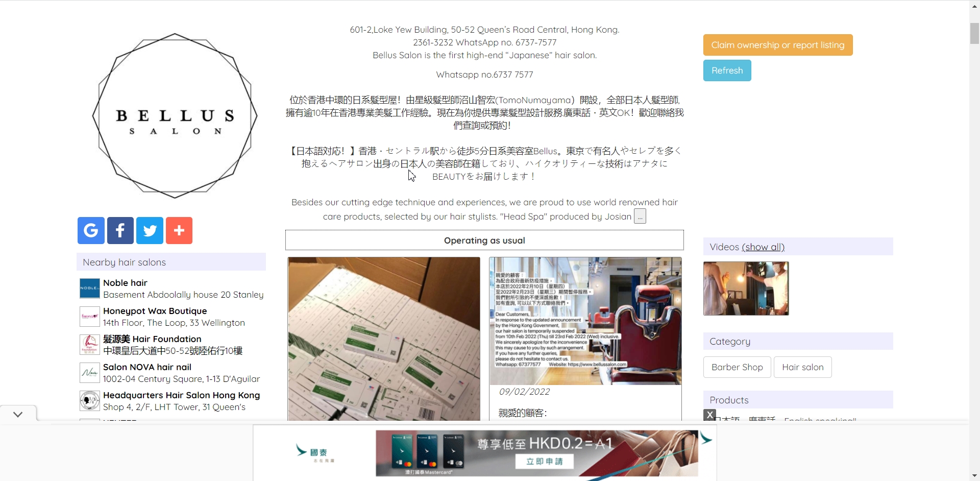The height and width of the screenshot is (481, 980).
Task: Click the Operating as usual status box
Action: 484,240
